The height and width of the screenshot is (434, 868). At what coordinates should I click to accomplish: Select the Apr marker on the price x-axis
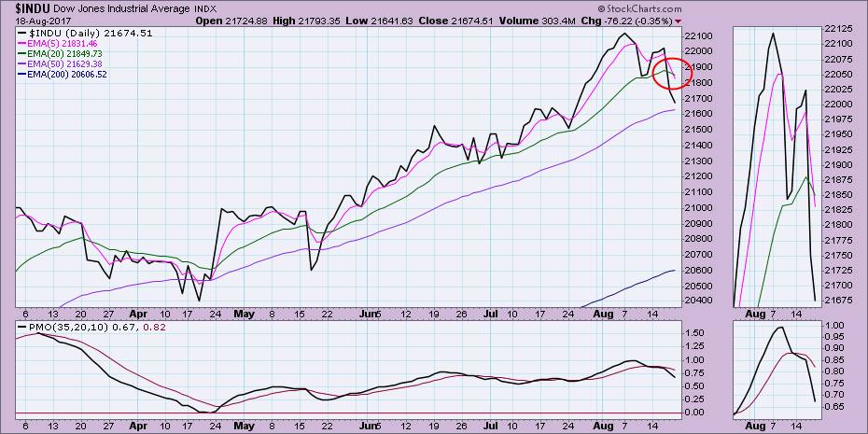click(141, 316)
